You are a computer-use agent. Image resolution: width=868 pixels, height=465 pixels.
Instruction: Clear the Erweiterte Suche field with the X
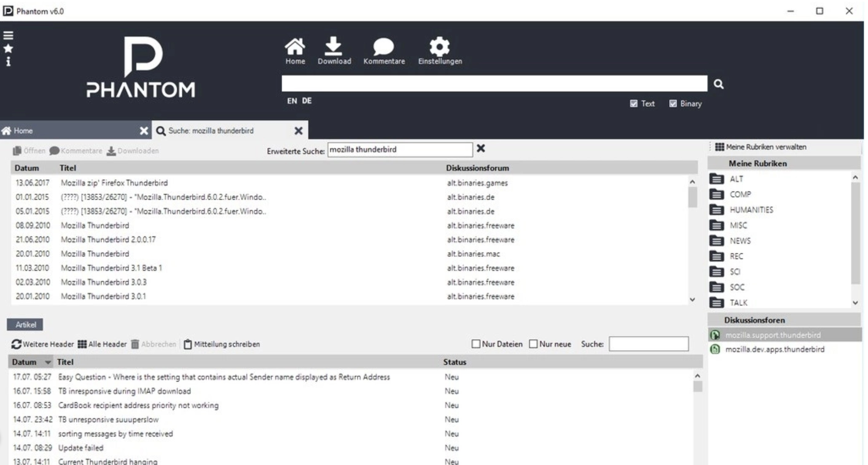point(481,148)
